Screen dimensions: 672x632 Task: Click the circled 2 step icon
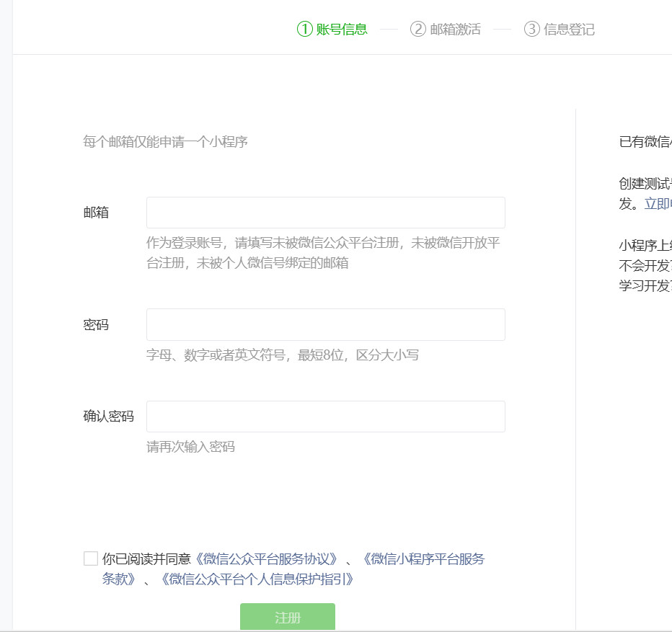(x=418, y=29)
